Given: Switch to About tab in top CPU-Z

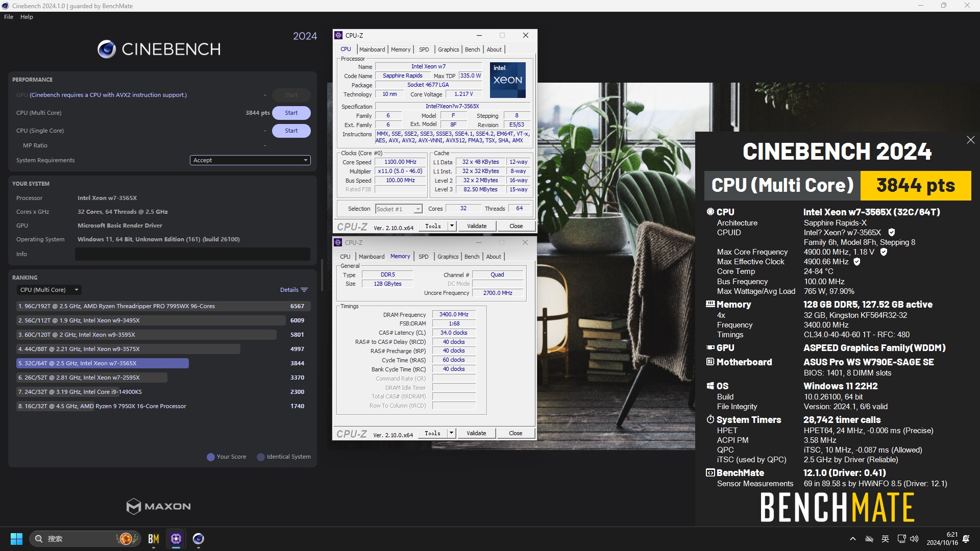Looking at the screenshot, I should (x=494, y=49).
